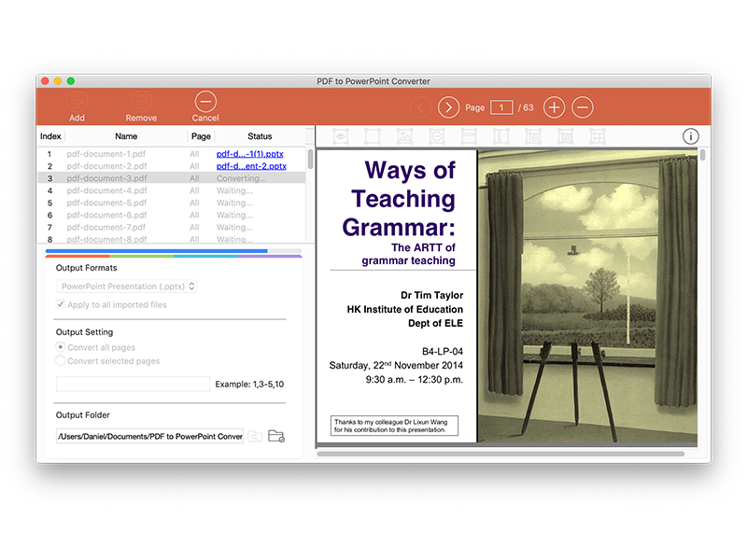Select Convert selected pages radio button
Viewport: 747px width, 560px height.
[x=60, y=361]
